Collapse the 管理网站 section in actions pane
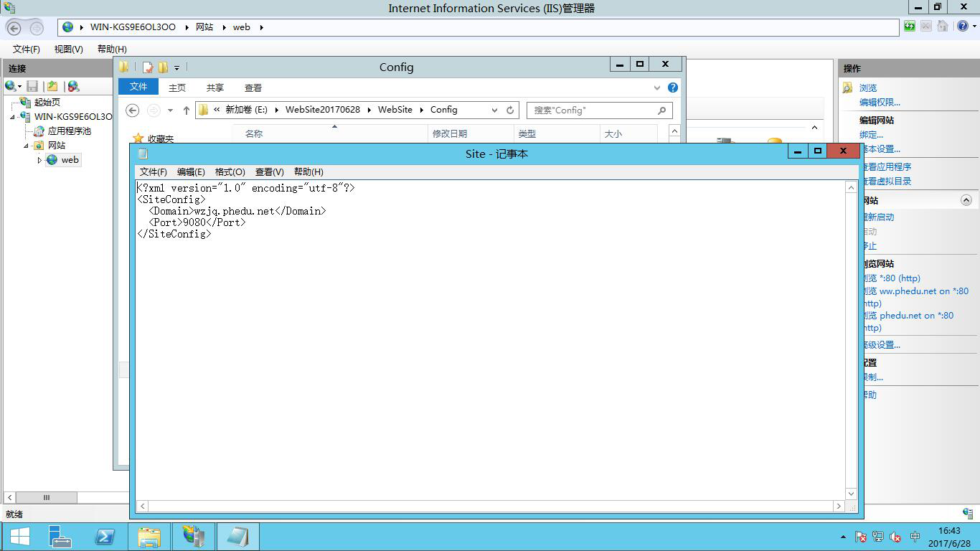Viewport: 980px width, 551px height. [x=966, y=200]
